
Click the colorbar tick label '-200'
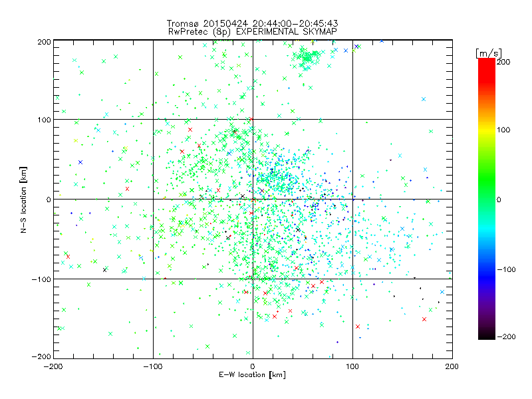506,336
